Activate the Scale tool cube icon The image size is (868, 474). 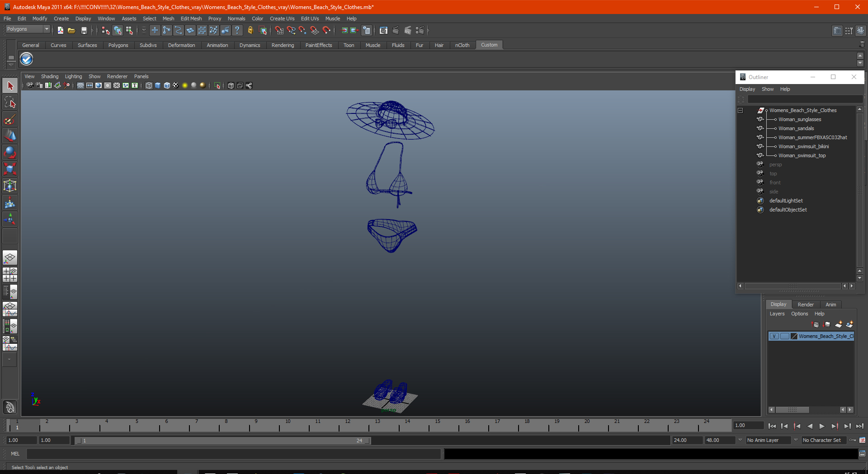point(10,169)
